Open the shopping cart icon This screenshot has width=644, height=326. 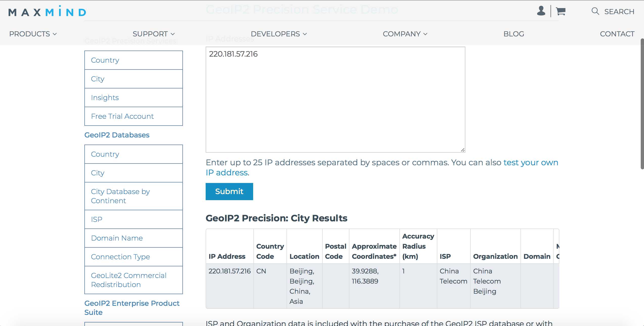[x=561, y=11]
